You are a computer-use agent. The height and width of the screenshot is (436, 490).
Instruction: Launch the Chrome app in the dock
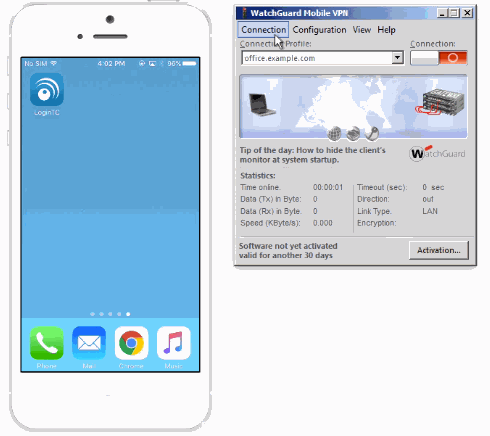131,343
